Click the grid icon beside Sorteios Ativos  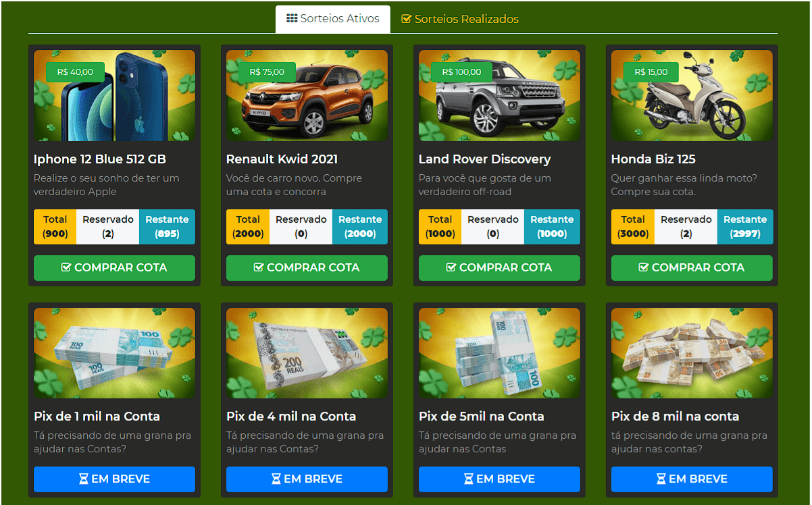[292, 19]
